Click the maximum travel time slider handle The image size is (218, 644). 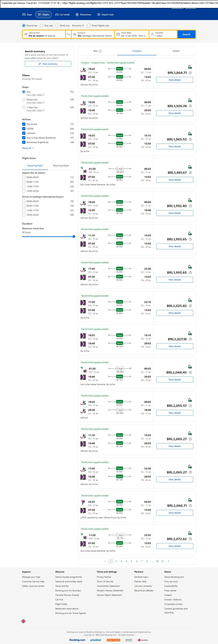point(74,236)
